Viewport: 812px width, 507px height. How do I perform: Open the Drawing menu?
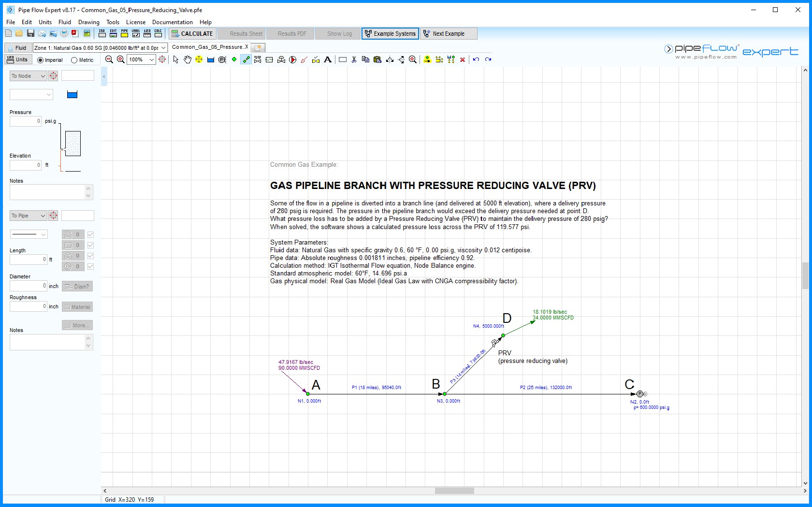[x=89, y=22]
